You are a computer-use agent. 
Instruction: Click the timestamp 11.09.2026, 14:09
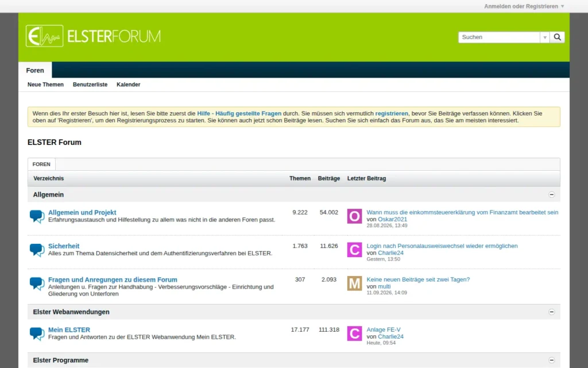coord(386,293)
